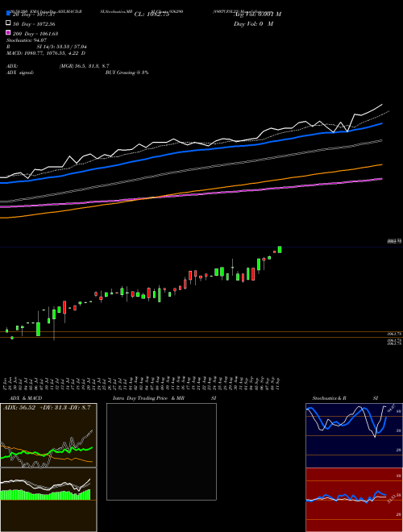Click the orange moving average line
Image resolution: width=403 pixels, height=532 pixels.
(190, 192)
